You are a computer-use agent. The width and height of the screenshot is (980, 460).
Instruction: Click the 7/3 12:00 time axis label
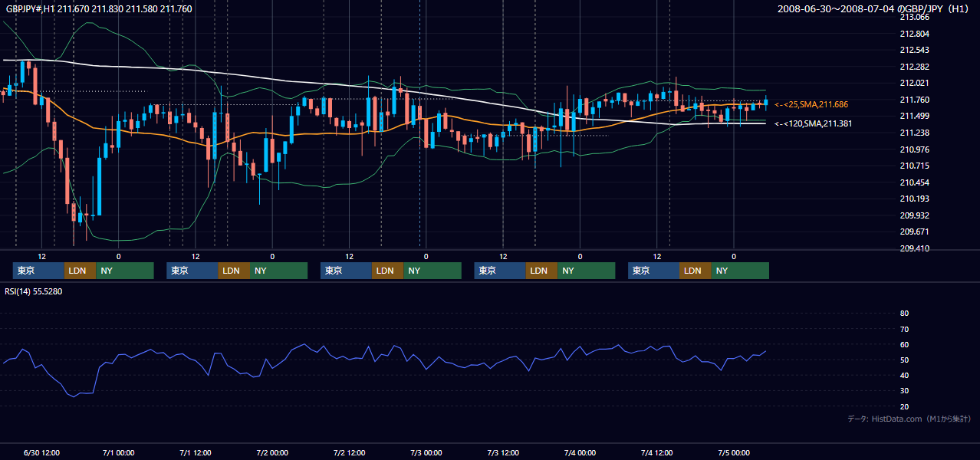[503, 452]
